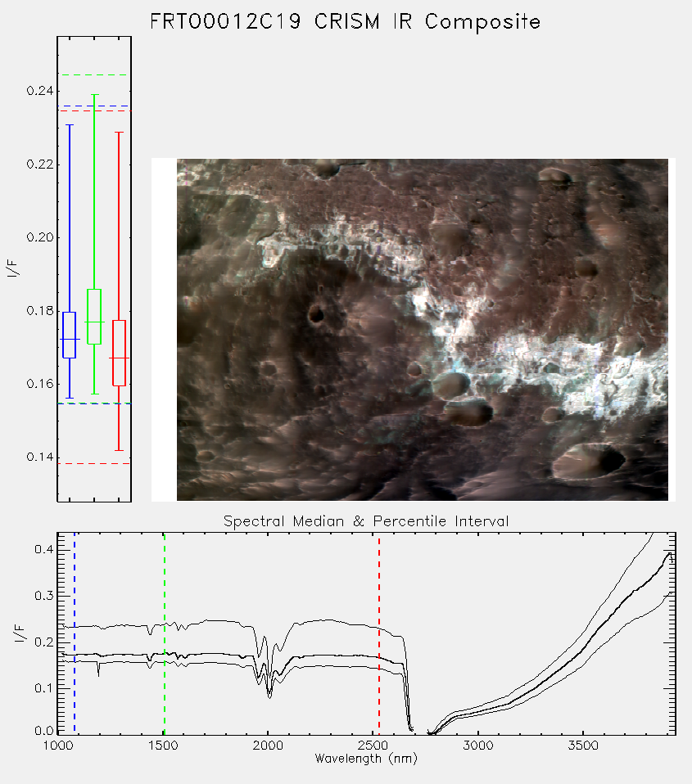Screen dimensions: 692x784
Task: Click the large shadowed crater at lower right
Action: pyautogui.click(x=590, y=462)
